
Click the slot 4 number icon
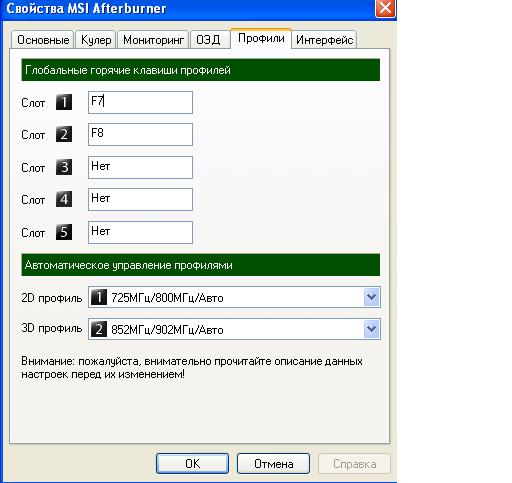[64, 199]
